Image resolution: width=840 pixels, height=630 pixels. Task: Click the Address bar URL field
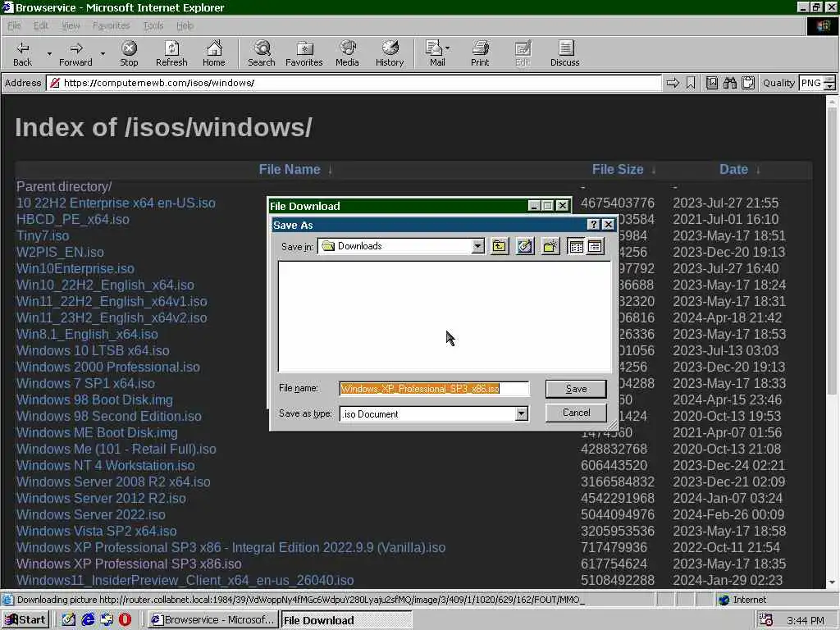(x=354, y=83)
